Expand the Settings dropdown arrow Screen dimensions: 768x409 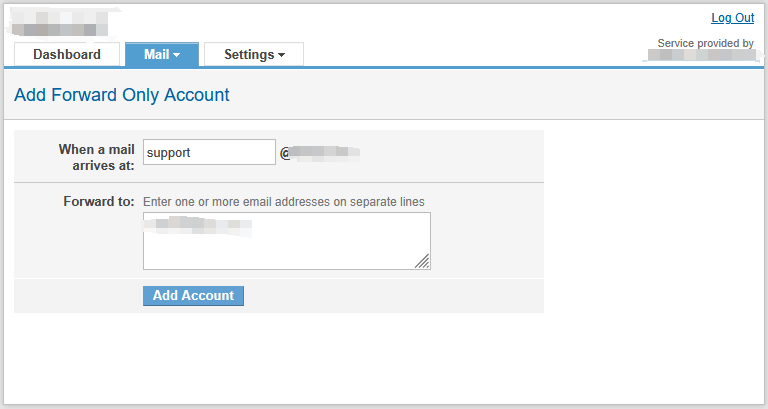click(281, 55)
